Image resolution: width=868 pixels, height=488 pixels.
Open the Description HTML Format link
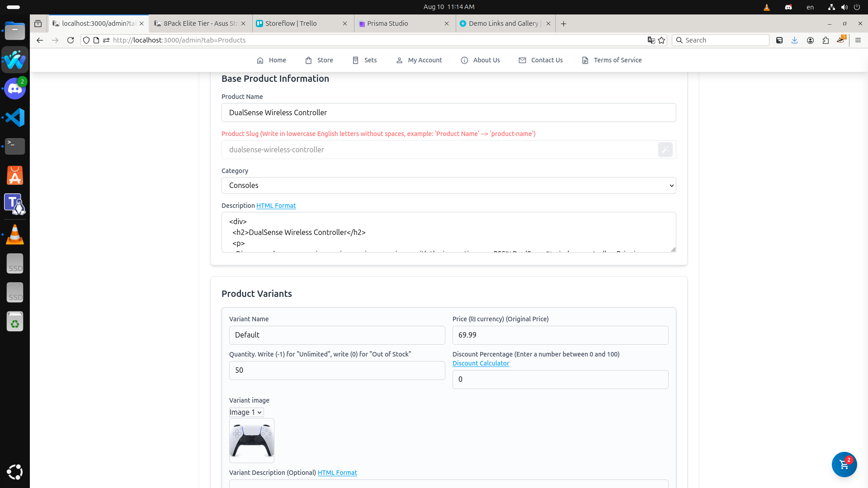(276, 206)
